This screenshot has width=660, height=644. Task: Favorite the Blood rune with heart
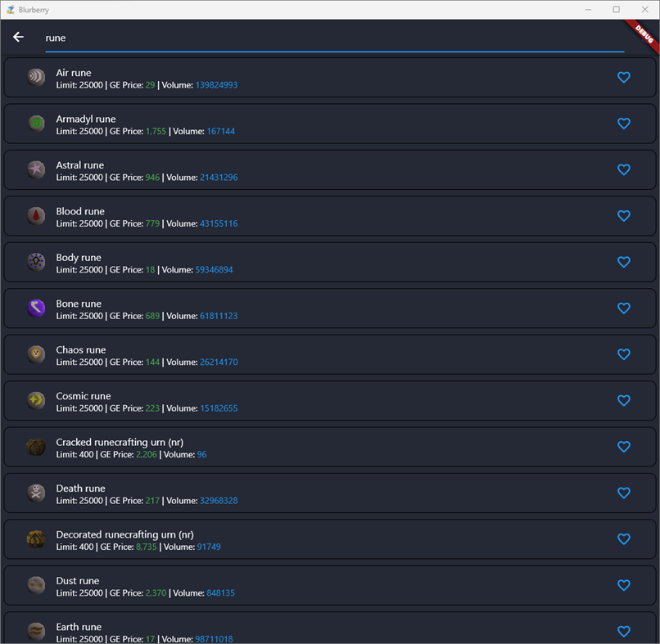tap(624, 216)
